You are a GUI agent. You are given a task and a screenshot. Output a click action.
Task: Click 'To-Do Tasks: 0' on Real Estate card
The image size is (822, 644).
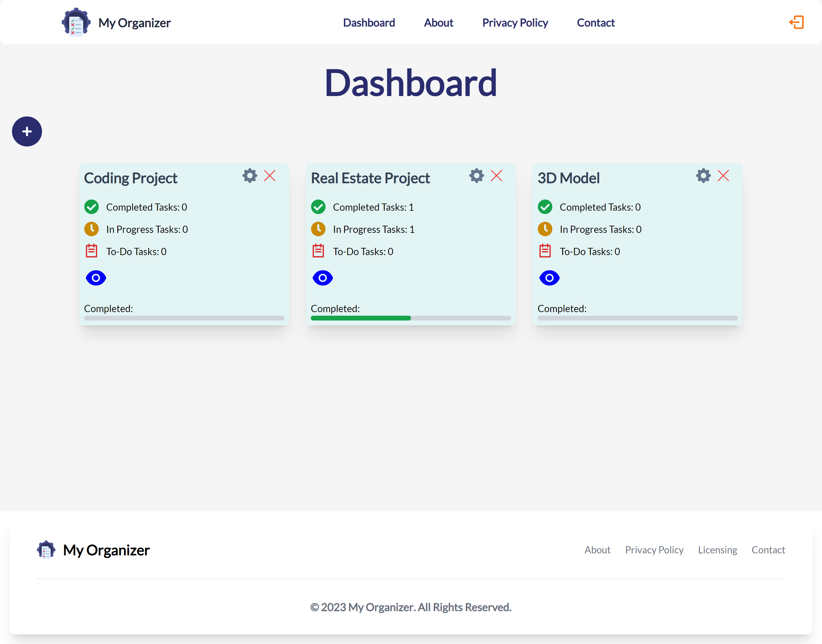363,251
